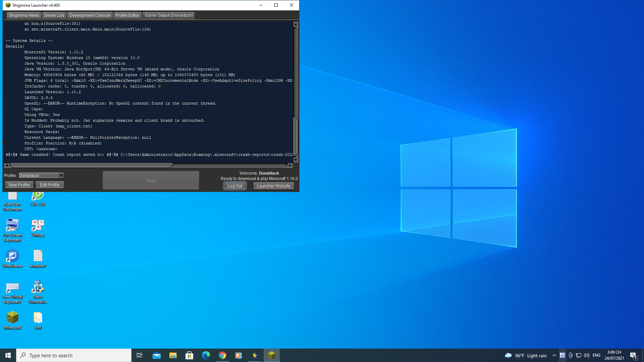Click the Google Chrome taskbar icon
This screenshot has height=362, width=644.
pos(222,355)
